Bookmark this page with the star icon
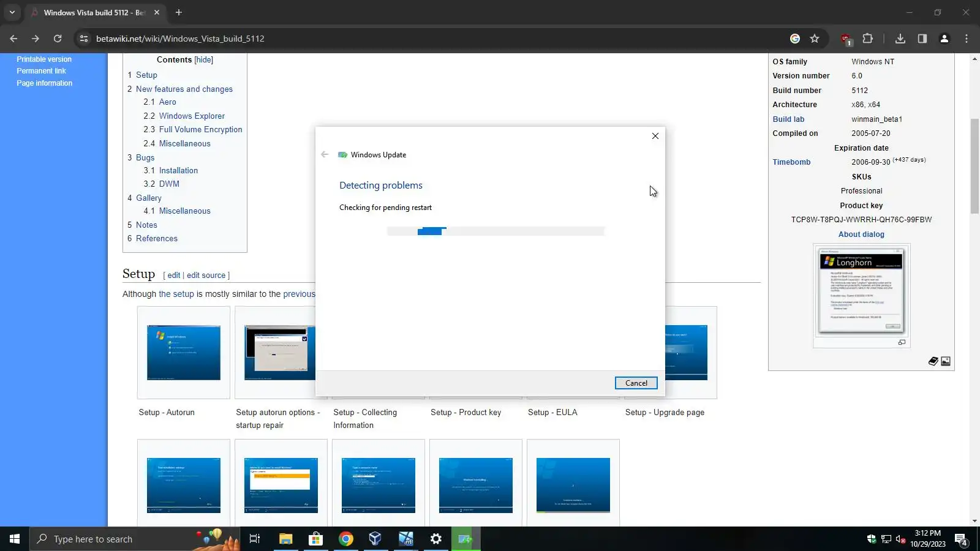The image size is (980, 551). [x=815, y=39]
